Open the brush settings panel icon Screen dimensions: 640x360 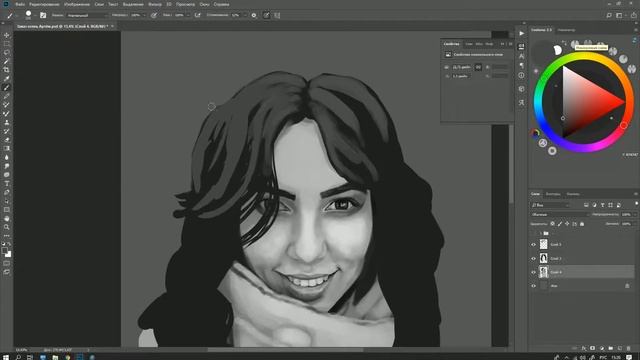point(43,15)
